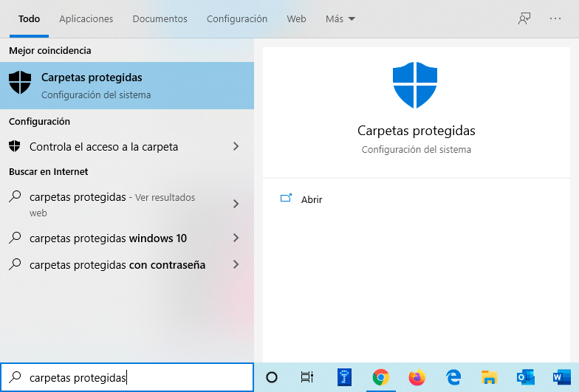Expand arrow for Controla el acceso a la carpeta

coord(236,146)
